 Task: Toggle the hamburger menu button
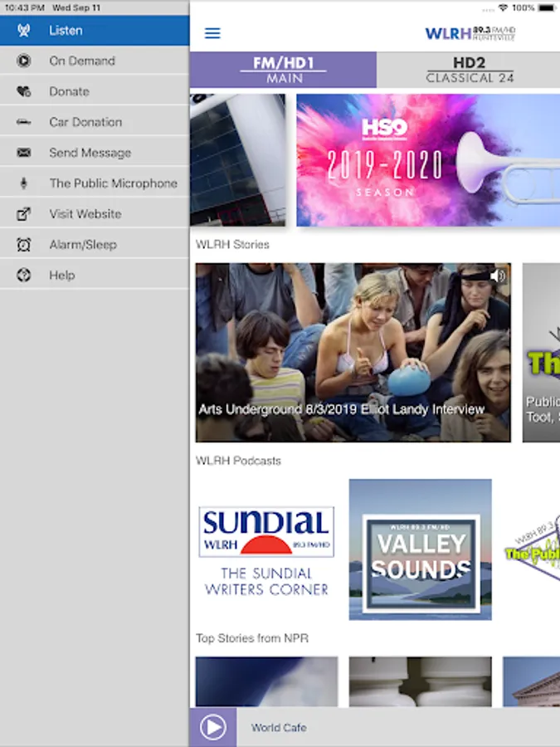(x=212, y=33)
